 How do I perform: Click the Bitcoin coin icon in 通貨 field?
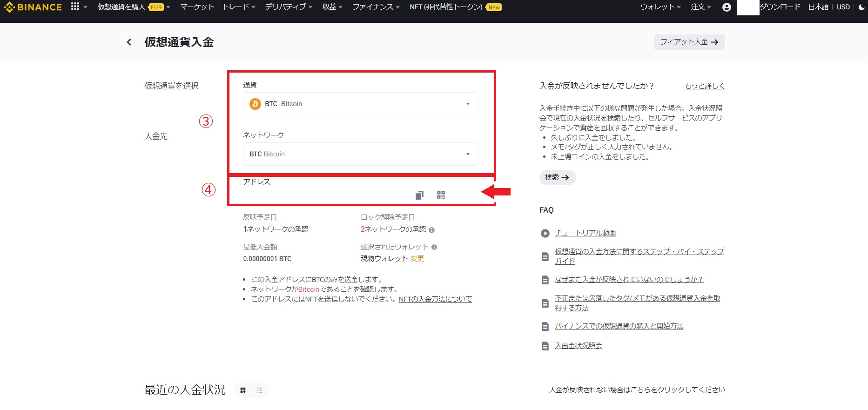click(255, 104)
